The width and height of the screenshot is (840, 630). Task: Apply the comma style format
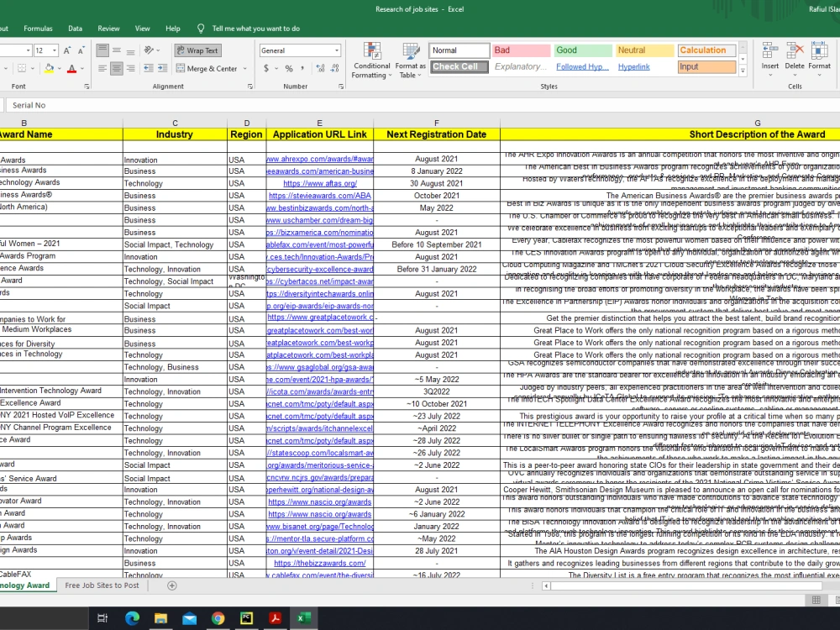point(302,68)
